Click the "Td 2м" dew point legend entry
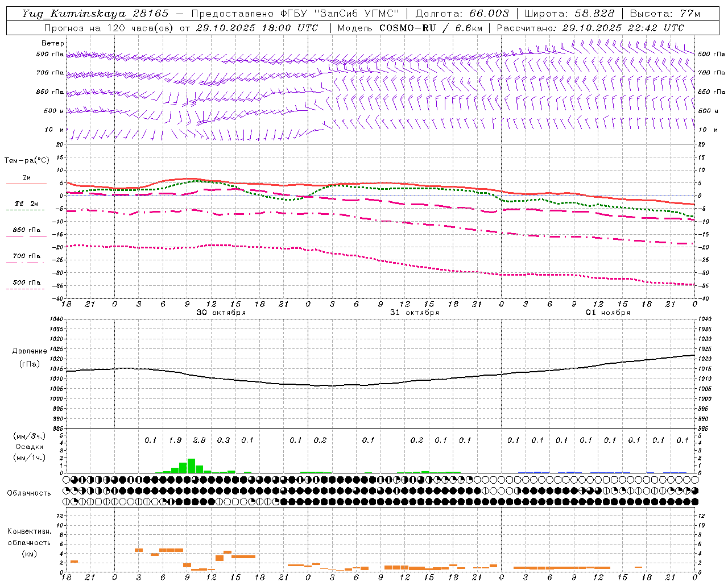The image size is (728, 582). [26, 203]
